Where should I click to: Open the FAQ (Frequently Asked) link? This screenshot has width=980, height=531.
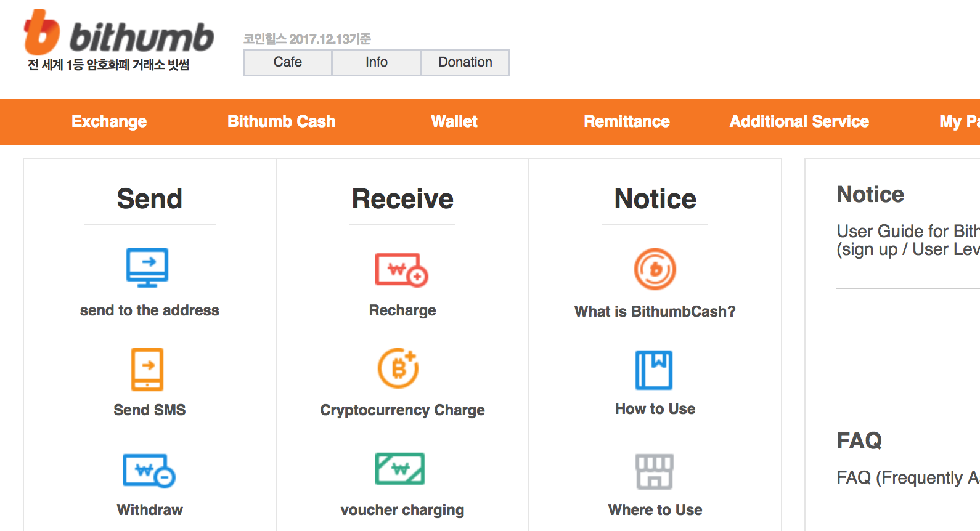coord(909,478)
